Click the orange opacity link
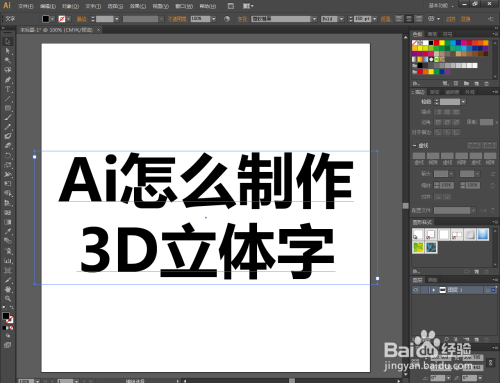 click(x=177, y=19)
